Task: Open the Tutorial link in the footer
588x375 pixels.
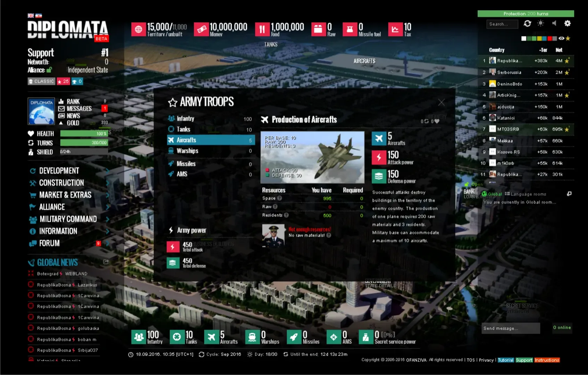Action: [x=505, y=360]
